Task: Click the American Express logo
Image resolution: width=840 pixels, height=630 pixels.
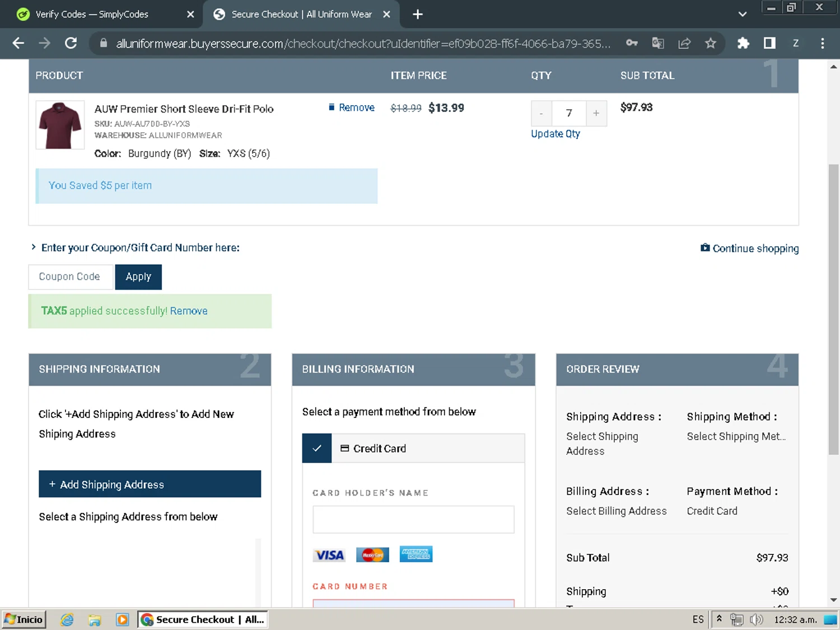Action: tap(416, 554)
